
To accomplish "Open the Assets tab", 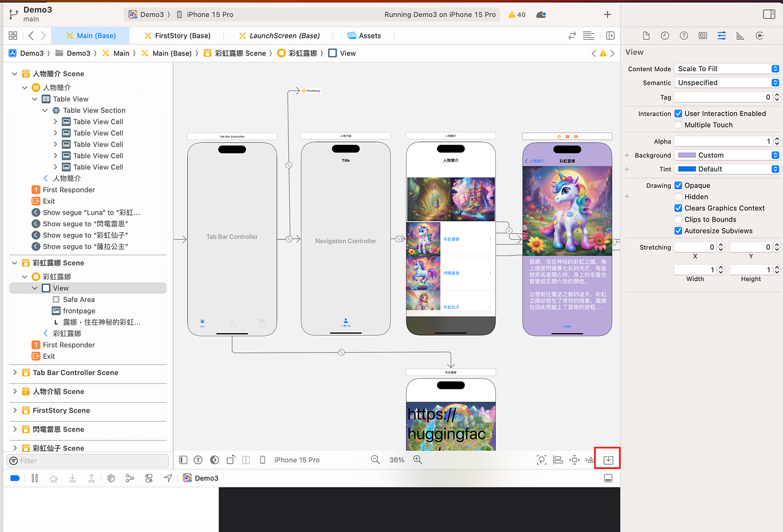I will click(x=365, y=35).
